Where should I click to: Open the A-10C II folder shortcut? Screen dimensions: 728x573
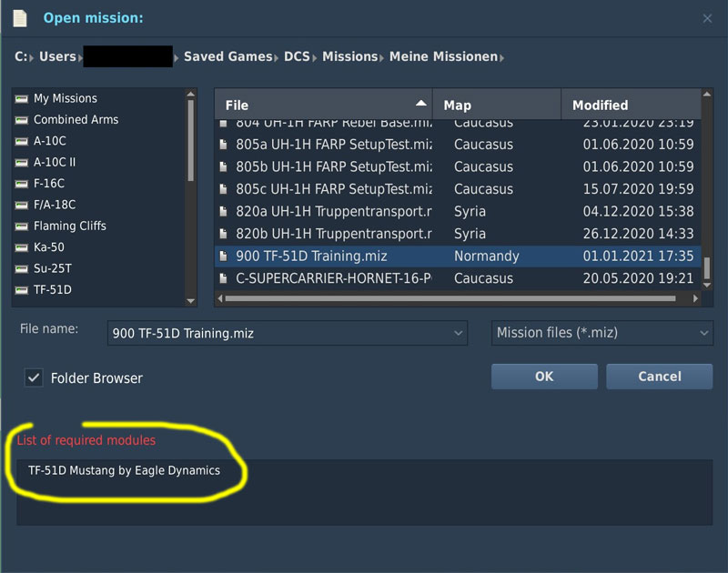55,163
